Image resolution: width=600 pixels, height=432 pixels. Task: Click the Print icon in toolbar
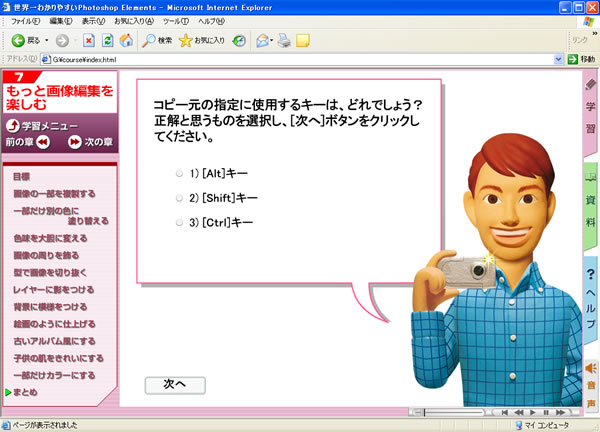(x=284, y=41)
